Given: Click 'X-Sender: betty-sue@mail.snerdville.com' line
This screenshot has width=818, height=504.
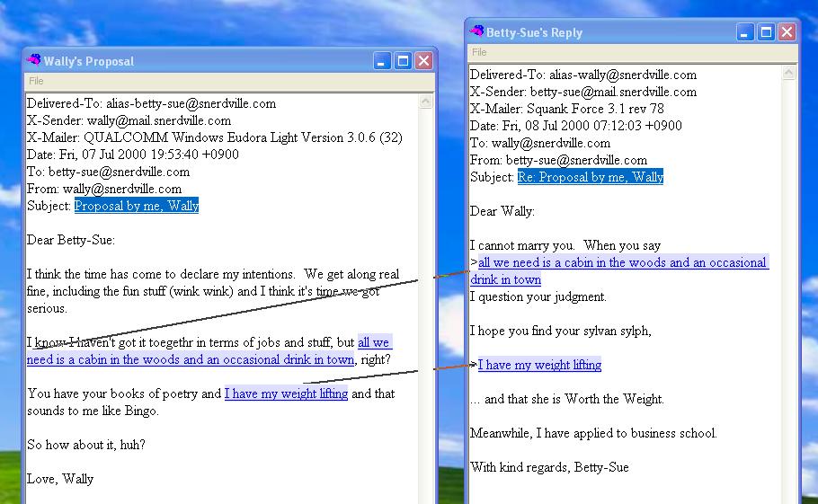Looking at the screenshot, I should point(583,93).
